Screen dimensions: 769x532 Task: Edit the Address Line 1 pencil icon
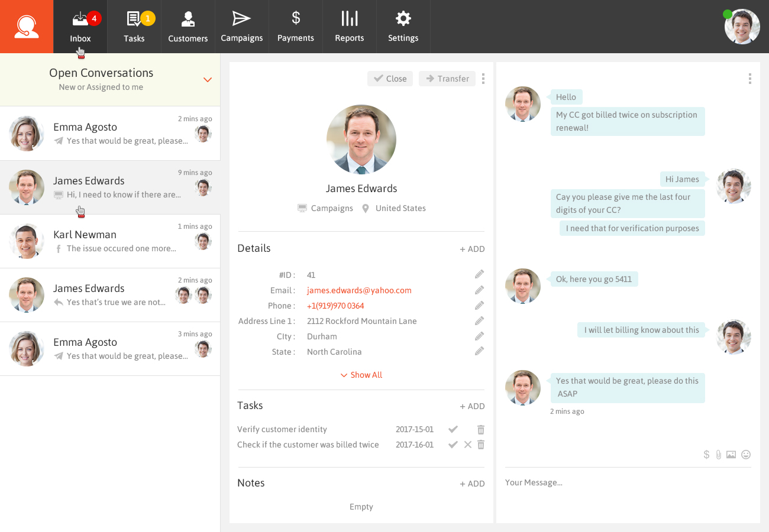coord(479,321)
